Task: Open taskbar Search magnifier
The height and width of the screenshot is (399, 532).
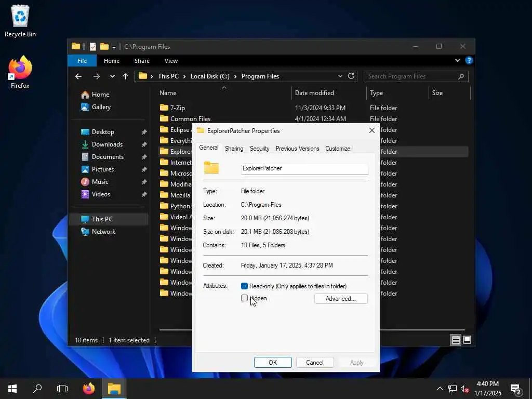Action: 37,389
